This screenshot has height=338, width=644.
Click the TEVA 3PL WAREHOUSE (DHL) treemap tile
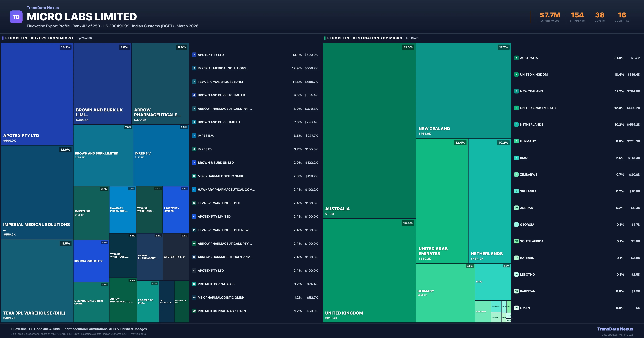point(37,280)
